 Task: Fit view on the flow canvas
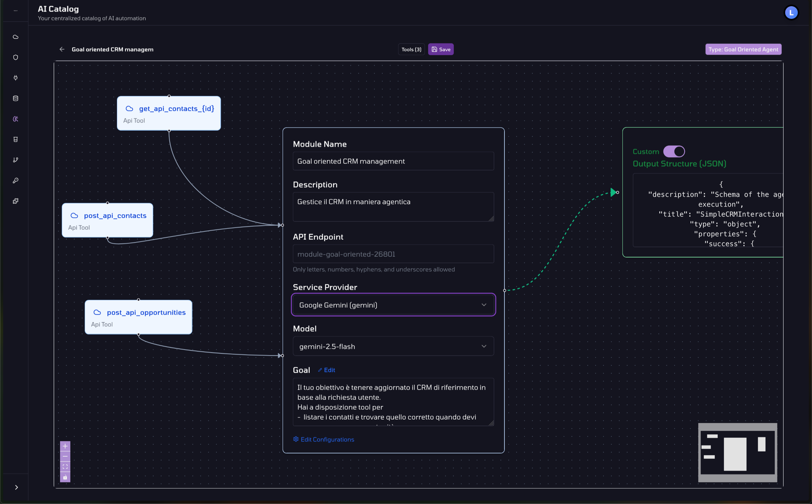point(65,467)
